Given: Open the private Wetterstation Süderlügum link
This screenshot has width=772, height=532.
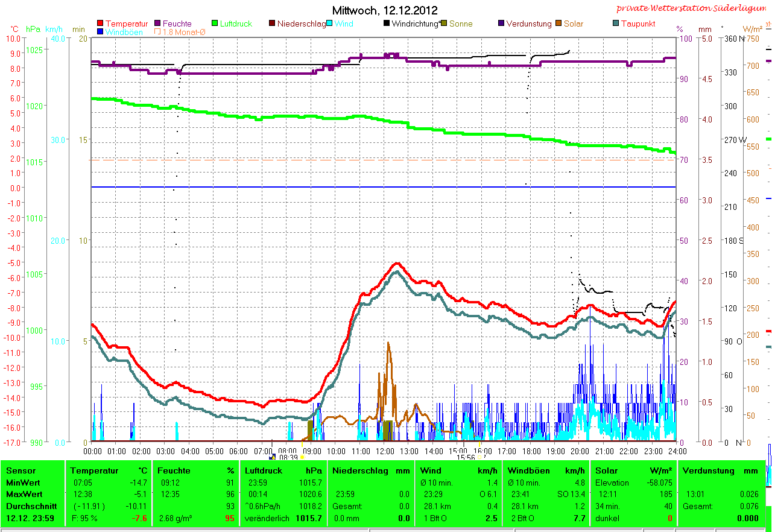Looking at the screenshot, I should (694, 8).
